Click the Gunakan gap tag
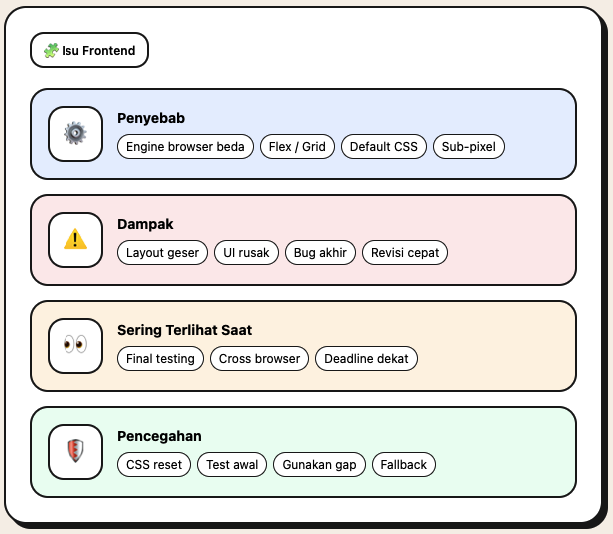This screenshot has height=534, width=613. [319, 465]
